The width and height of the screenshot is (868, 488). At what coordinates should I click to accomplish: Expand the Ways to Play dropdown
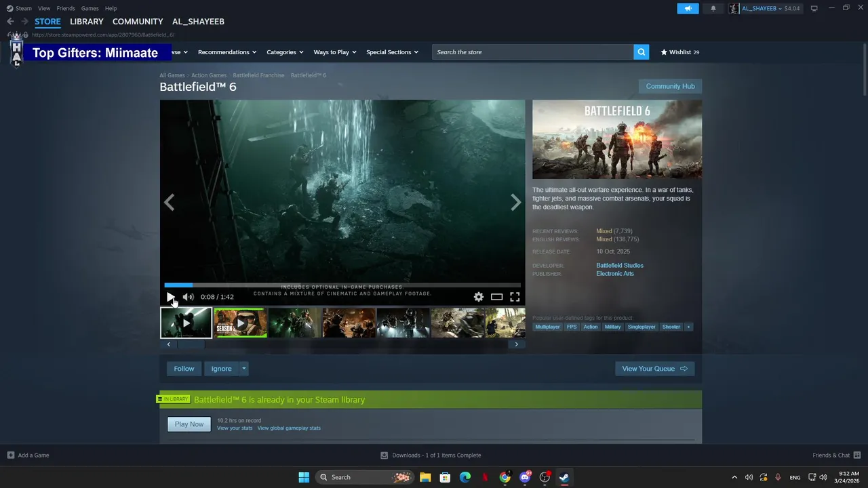coord(335,52)
